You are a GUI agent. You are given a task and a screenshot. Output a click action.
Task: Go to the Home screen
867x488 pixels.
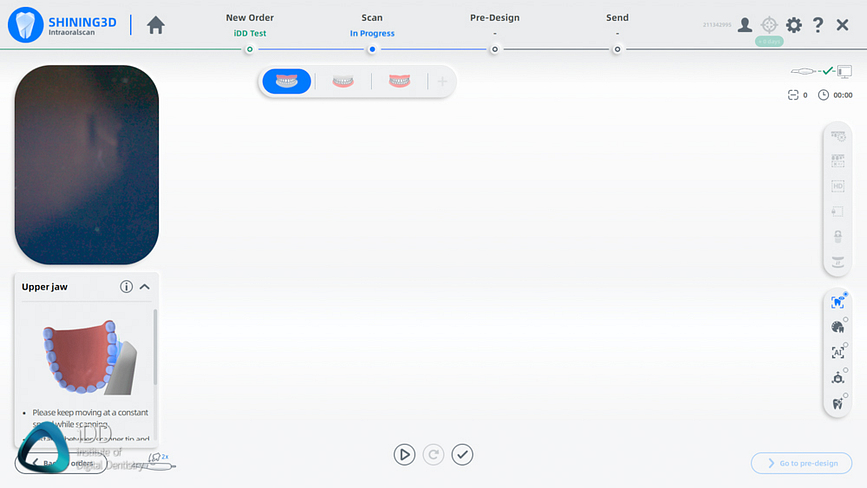(156, 25)
